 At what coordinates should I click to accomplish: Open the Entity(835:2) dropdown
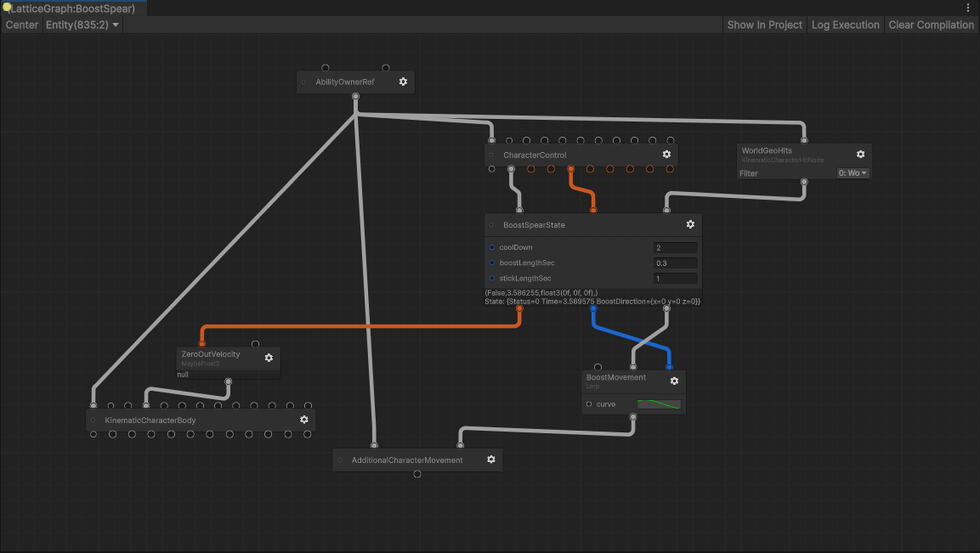(82, 25)
